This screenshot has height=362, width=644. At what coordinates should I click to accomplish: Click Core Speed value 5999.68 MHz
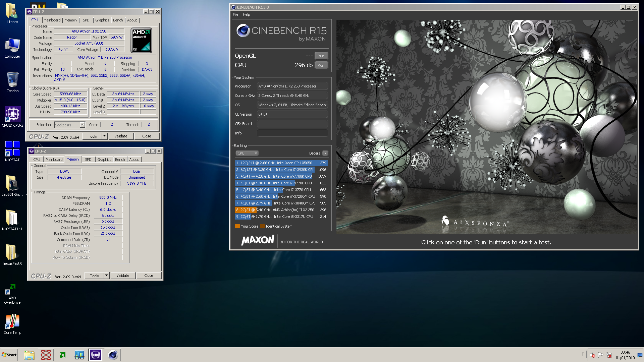coord(70,94)
